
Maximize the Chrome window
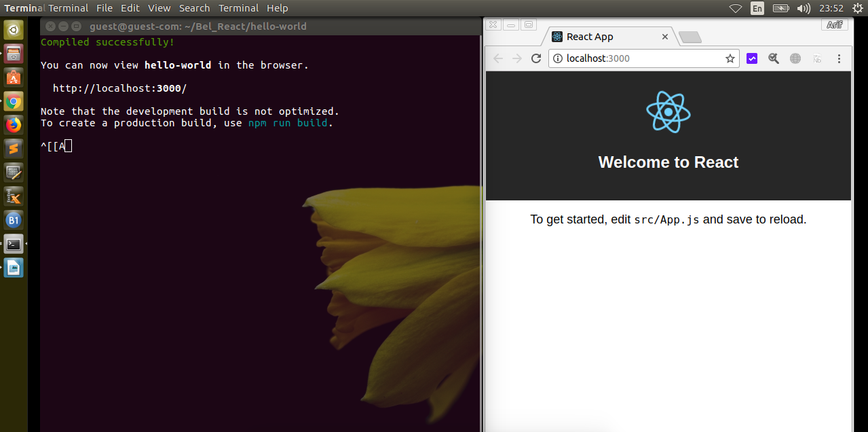click(529, 24)
